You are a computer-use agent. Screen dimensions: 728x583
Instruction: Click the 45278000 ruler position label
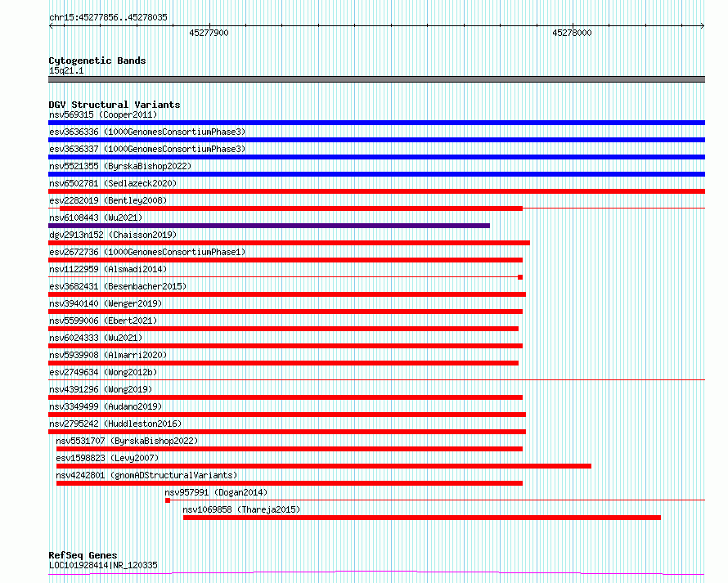572,33
